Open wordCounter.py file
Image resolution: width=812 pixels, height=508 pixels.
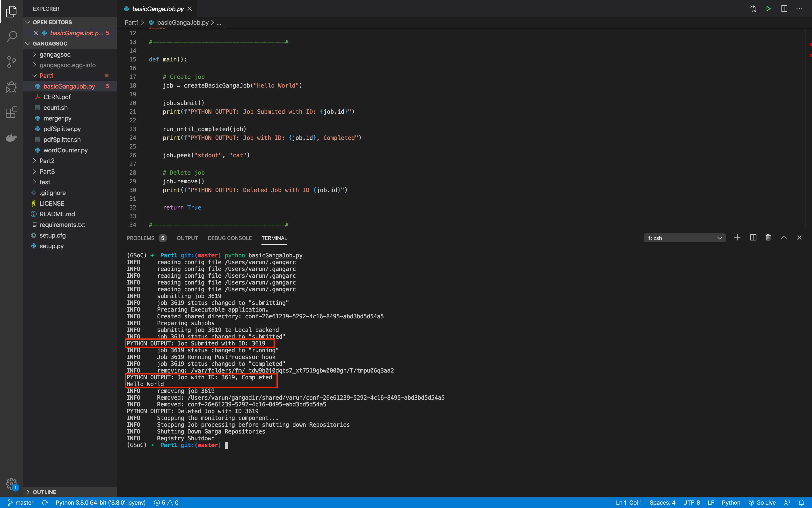click(x=70, y=150)
